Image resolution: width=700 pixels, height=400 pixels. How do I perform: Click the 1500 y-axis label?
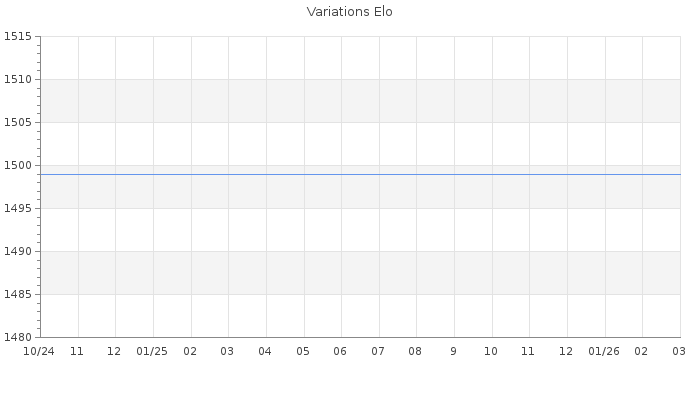pos(18,166)
